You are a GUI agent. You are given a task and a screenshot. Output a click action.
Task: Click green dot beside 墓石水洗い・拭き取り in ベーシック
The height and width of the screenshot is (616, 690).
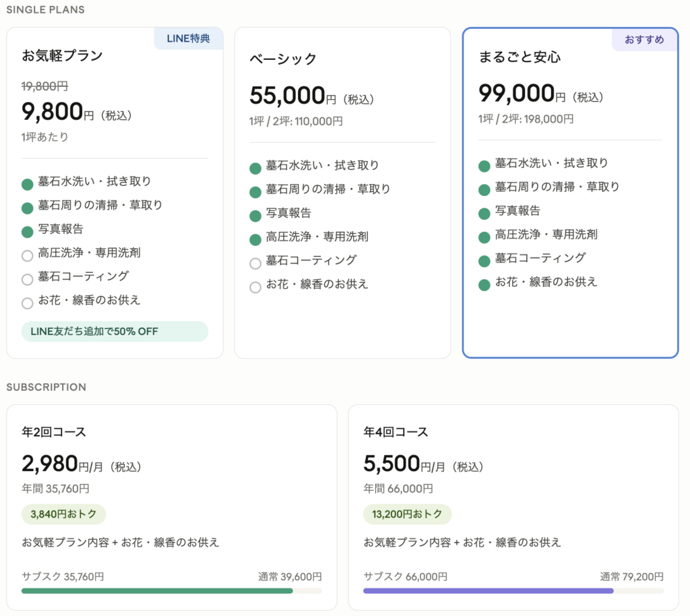pos(255,168)
